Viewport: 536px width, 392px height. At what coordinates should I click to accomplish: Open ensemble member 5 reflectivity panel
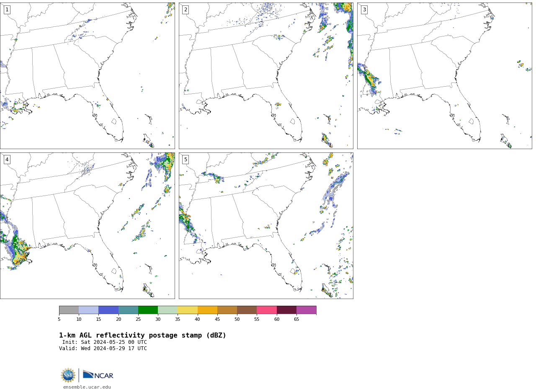pyautogui.click(x=266, y=226)
